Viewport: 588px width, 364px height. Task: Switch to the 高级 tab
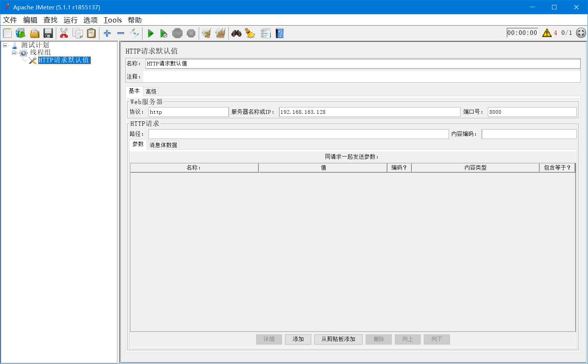(151, 91)
